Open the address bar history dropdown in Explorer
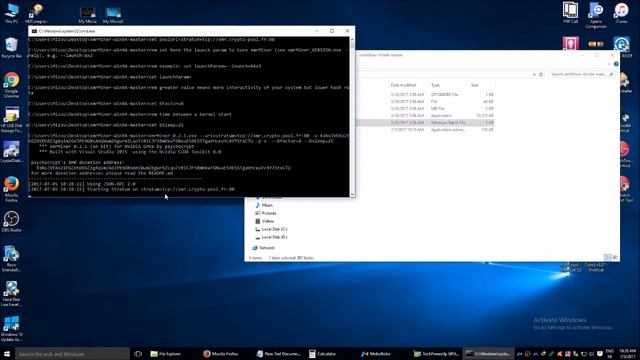The height and width of the screenshot is (360, 640). tap(534, 75)
